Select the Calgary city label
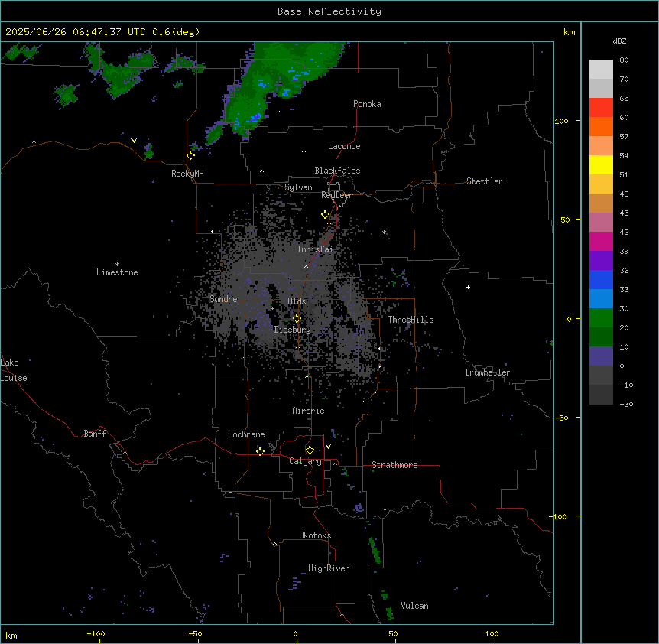Viewport: 659px width, 644px height. (305, 461)
